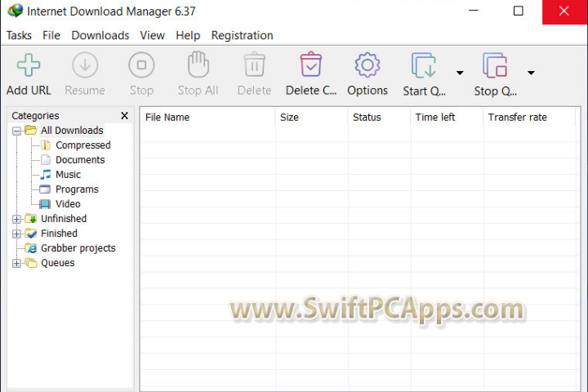Select the Queues category label
The width and height of the screenshot is (588, 392).
[58, 263]
